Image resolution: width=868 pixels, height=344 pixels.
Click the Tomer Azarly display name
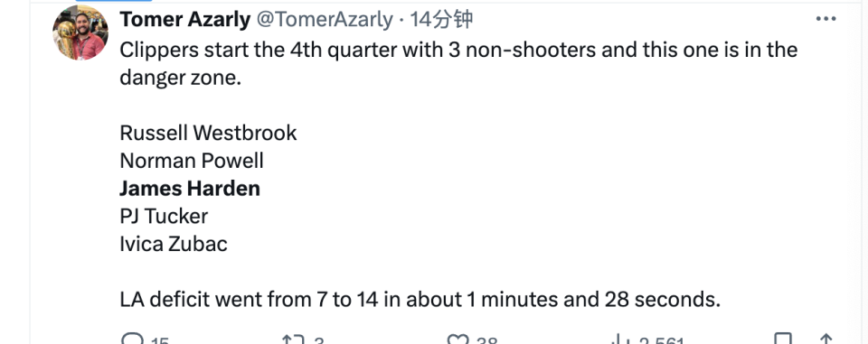tap(184, 20)
